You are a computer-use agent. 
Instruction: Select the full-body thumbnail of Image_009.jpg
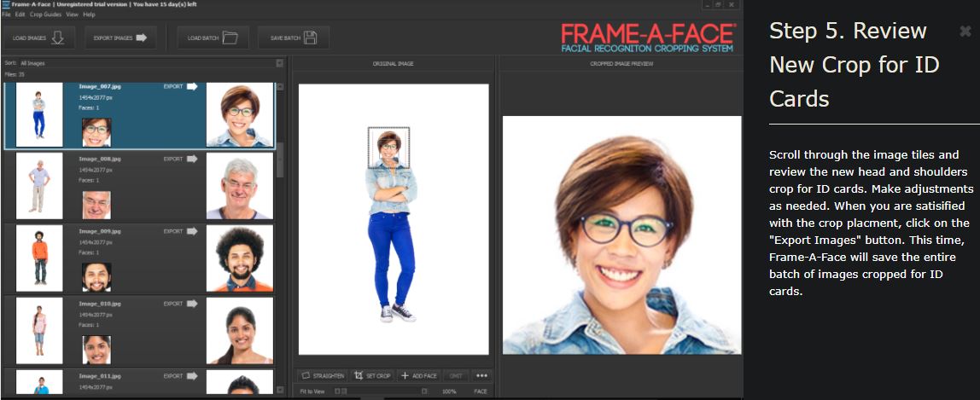pos(39,258)
